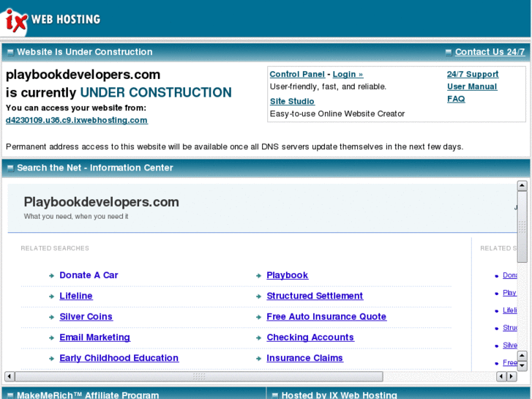Select the Structured Settlement related search
The image size is (532, 399).
[315, 296]
